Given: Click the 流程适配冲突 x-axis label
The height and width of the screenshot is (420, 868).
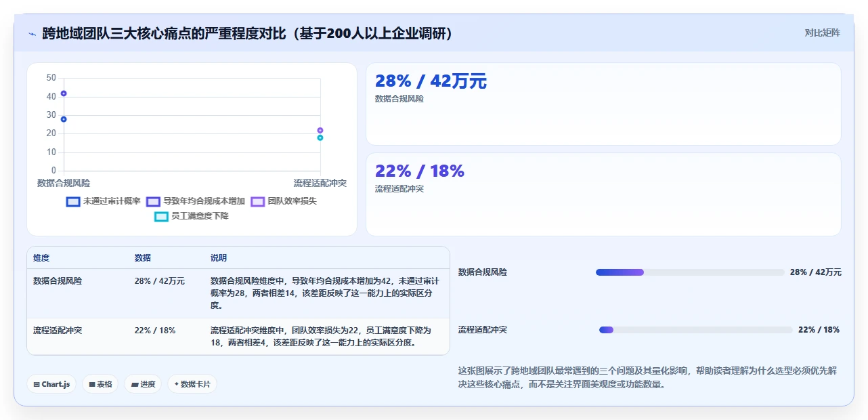Looking at the screenshot, I should pos(320,183).
